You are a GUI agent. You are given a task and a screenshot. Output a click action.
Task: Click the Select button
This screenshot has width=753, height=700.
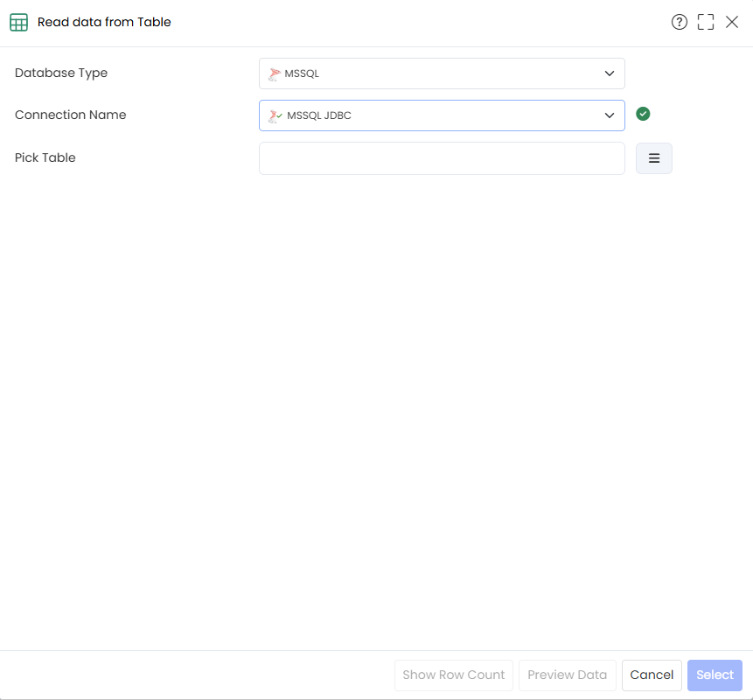pyautogui.click(x=715, y=675)
